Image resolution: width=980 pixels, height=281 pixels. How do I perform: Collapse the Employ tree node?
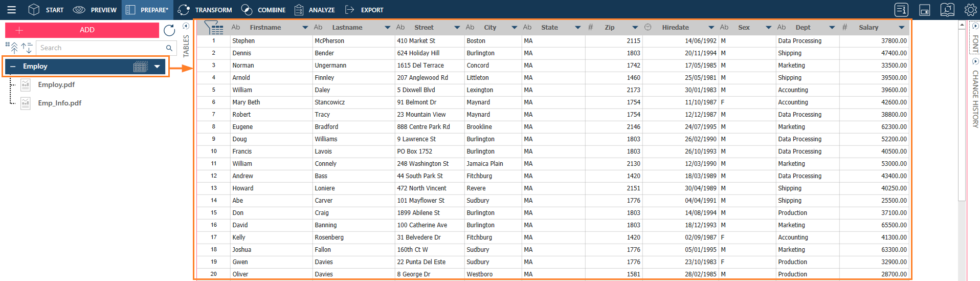pyautogui.click(x=13, y=67)
